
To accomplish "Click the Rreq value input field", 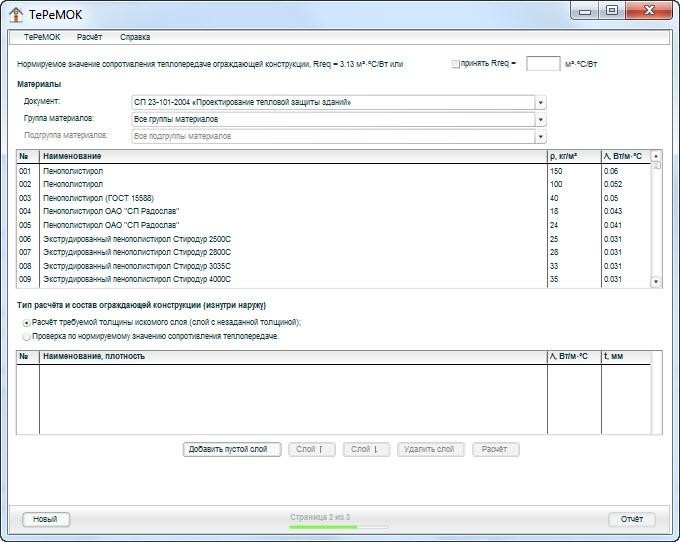I will click(x=542, y=64).
